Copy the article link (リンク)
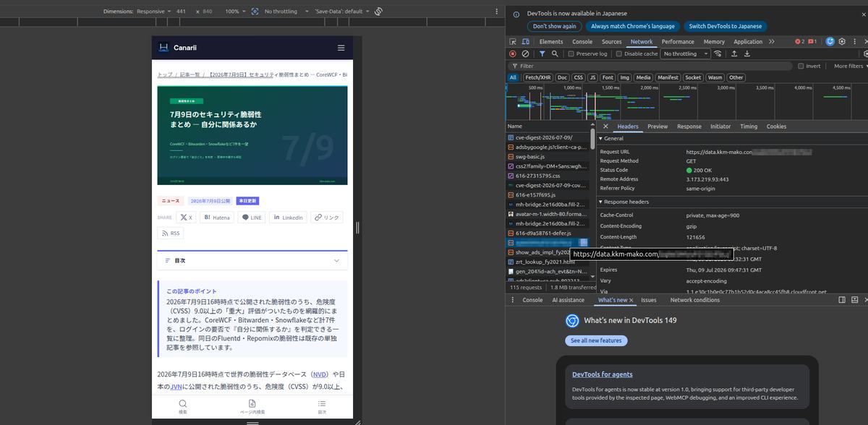Image resolution: width=868 pixels, height=425 pixels. tap(327, 217)
